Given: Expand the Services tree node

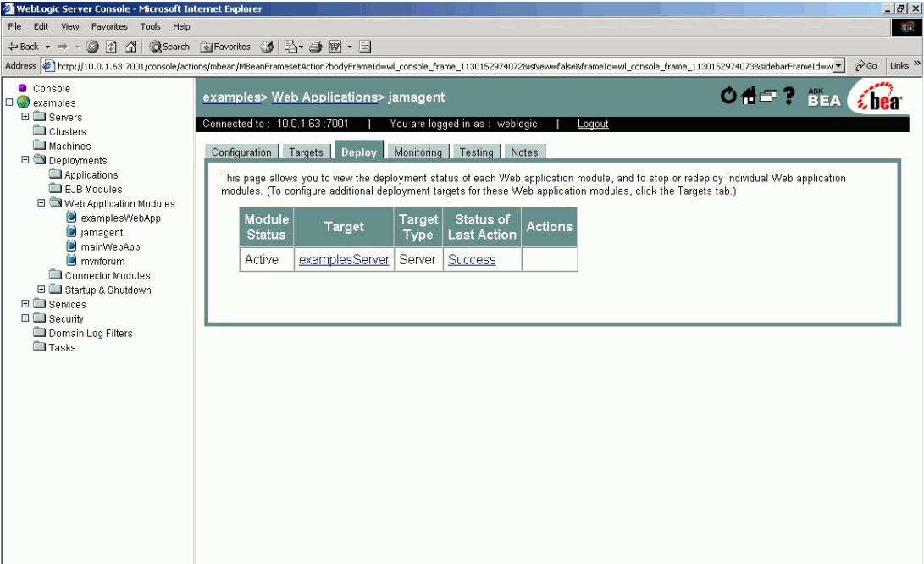Looking at the screenshot, I should [25, 304].
